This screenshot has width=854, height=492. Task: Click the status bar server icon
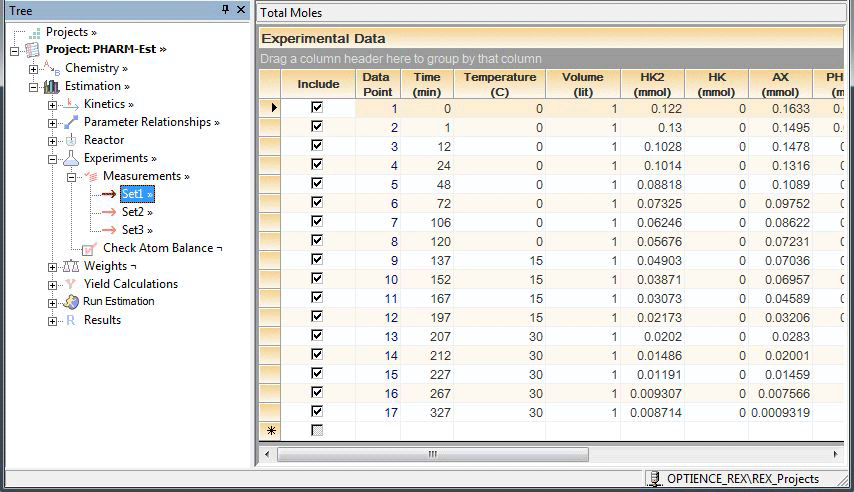[654, 479]
